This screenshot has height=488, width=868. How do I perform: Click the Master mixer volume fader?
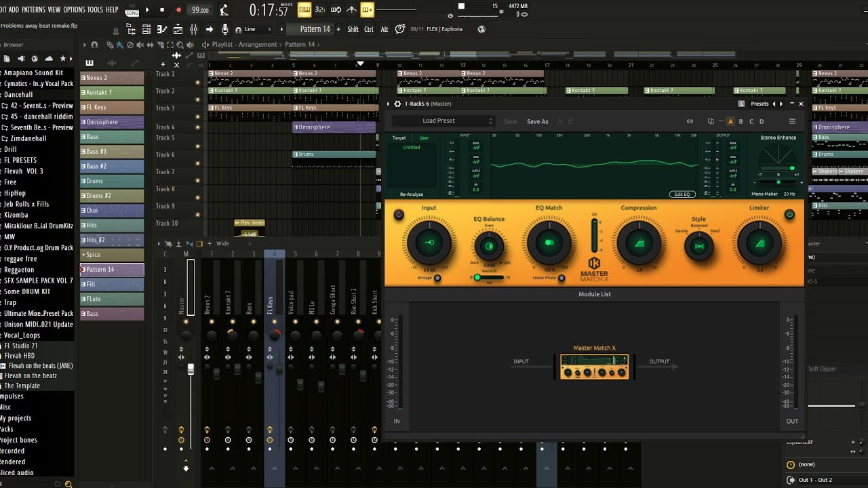[x=191, y=369]
